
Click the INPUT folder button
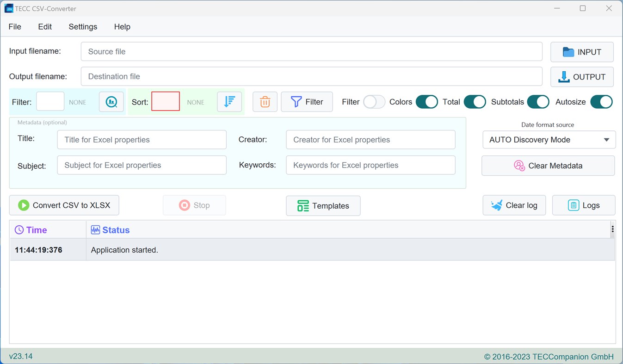[x=582, y=52]
